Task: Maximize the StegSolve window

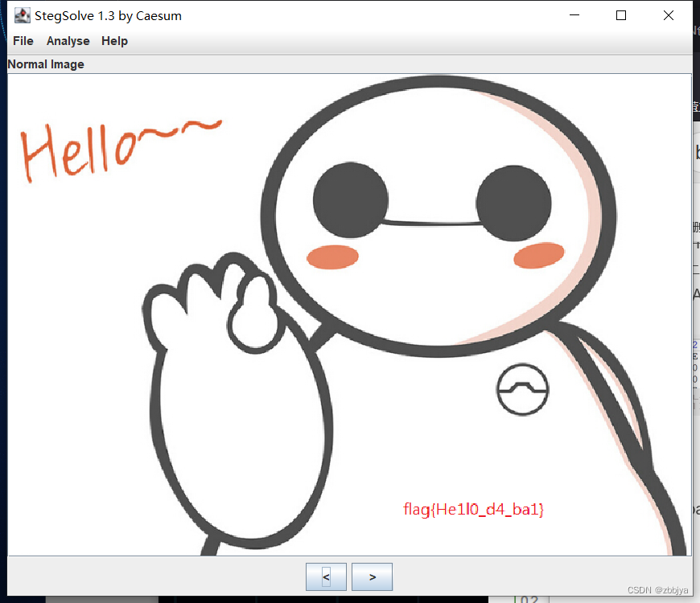Action: click(x=621, y=15)
